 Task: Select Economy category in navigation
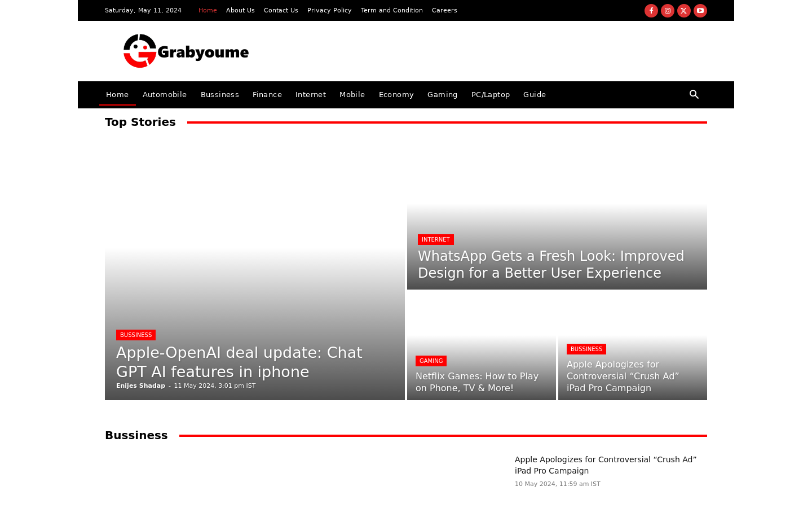point(396,94)
